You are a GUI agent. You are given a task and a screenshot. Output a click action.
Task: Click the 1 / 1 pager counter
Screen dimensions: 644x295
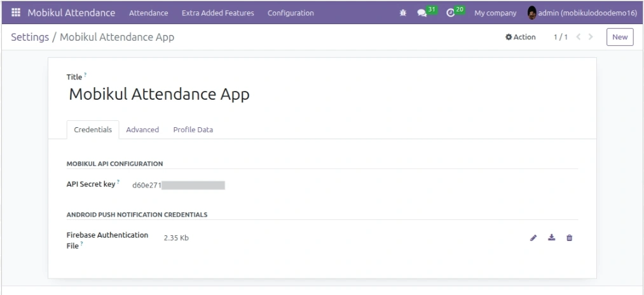click(x=561, y=37)
